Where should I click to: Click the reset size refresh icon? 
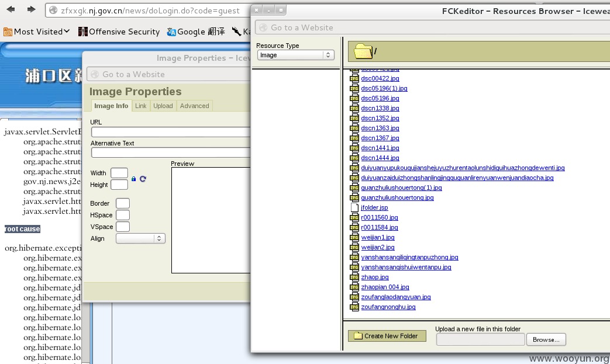tap(143, 179)
